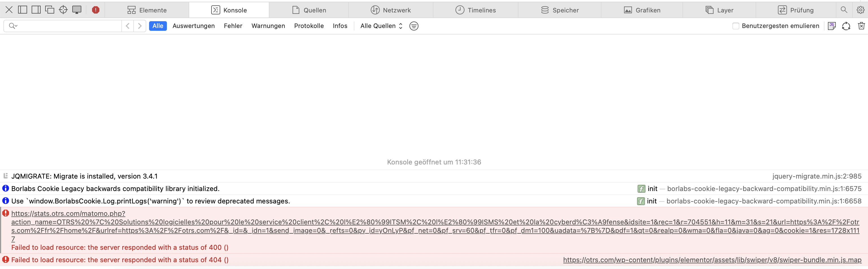The width and height of the screenshot is (868, 269).
Task: Select 'Failed to load resource' status 400 text
Action: point(120,248)
